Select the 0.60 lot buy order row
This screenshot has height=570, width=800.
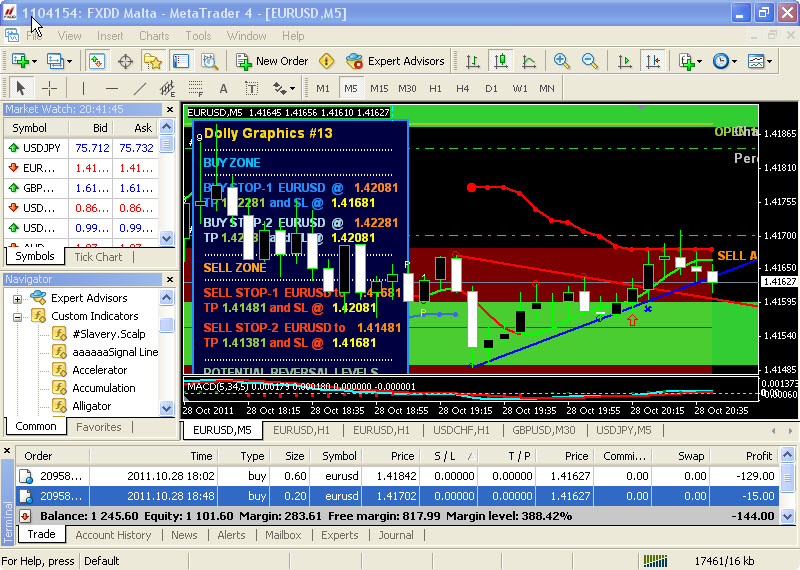click(x=397, y=476)
